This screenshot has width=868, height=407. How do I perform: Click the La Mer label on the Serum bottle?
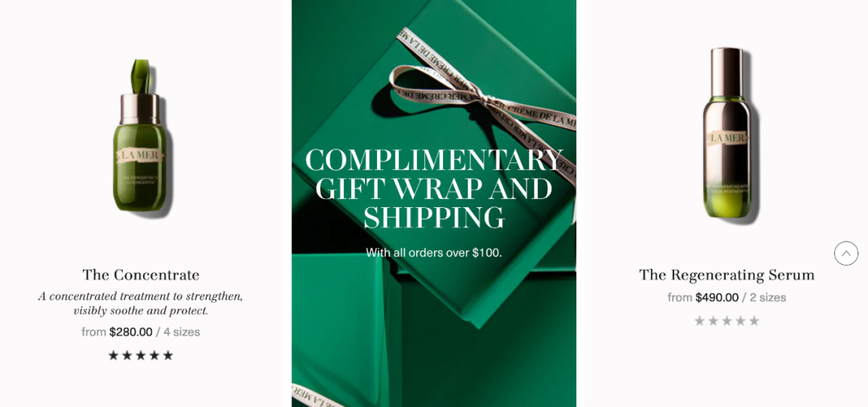point(727,138)
